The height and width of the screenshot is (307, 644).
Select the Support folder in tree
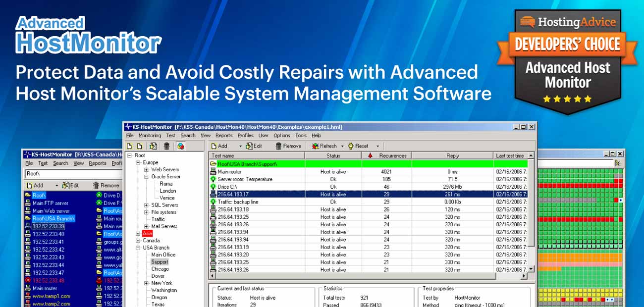pyautogui.click(x=160, y=261)
